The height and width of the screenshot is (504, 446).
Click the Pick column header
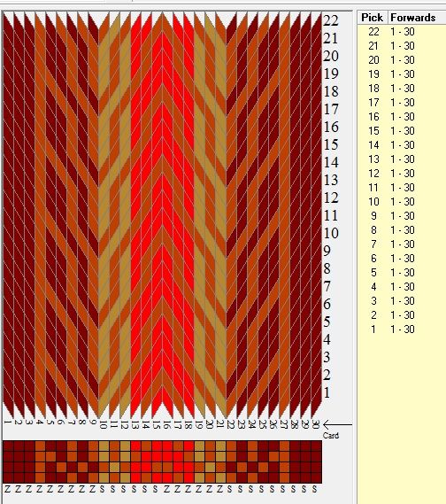click(x=373, y=18)
